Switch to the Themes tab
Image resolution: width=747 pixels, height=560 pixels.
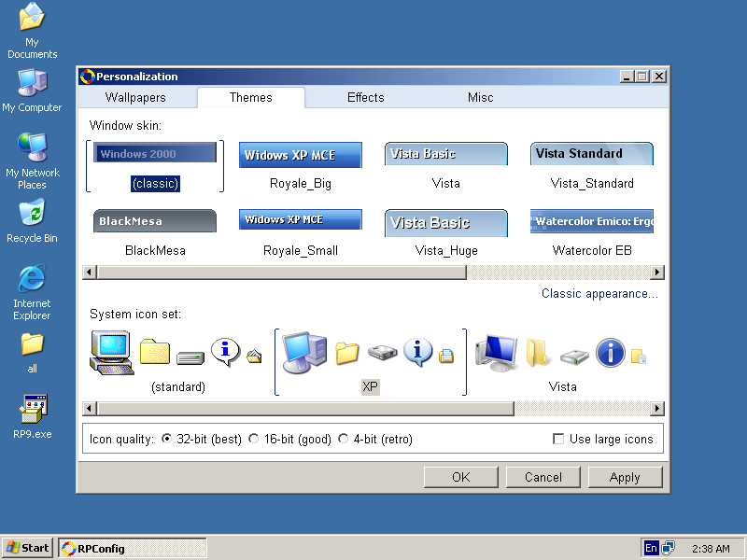(250, 98)
